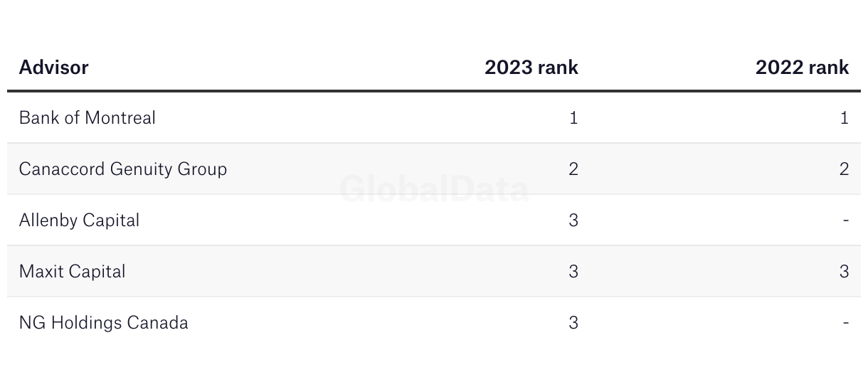Select the Maxit Capital advisor name
The image size is (868, 377).
coord(72,272)
